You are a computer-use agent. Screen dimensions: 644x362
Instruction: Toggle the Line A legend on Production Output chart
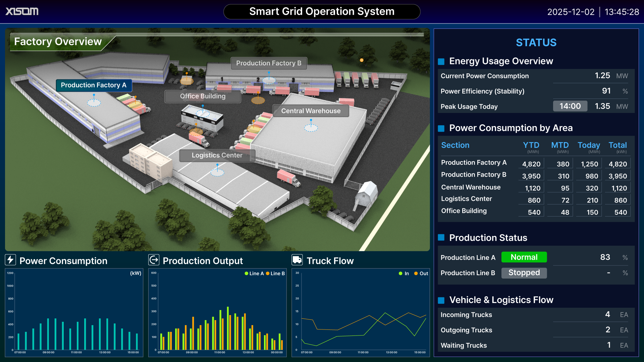pos(255,274)
